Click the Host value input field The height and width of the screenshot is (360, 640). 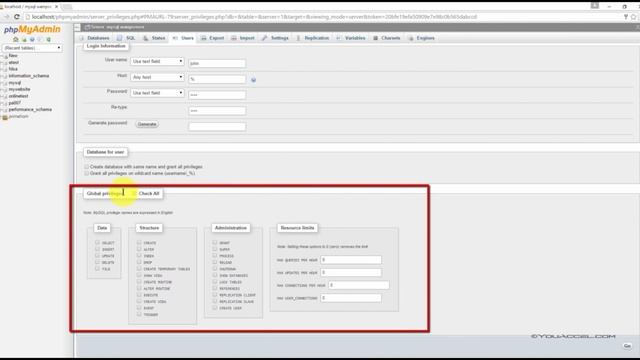click(x=217, y=79)
